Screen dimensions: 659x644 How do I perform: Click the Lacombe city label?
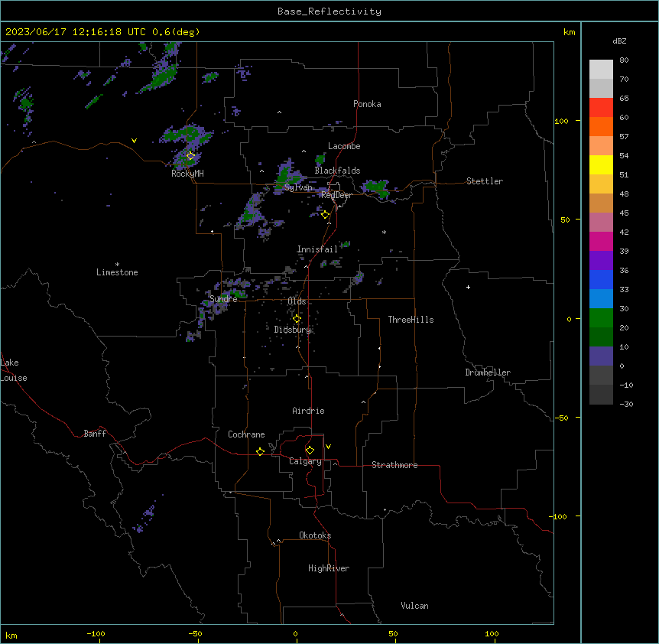344,146
